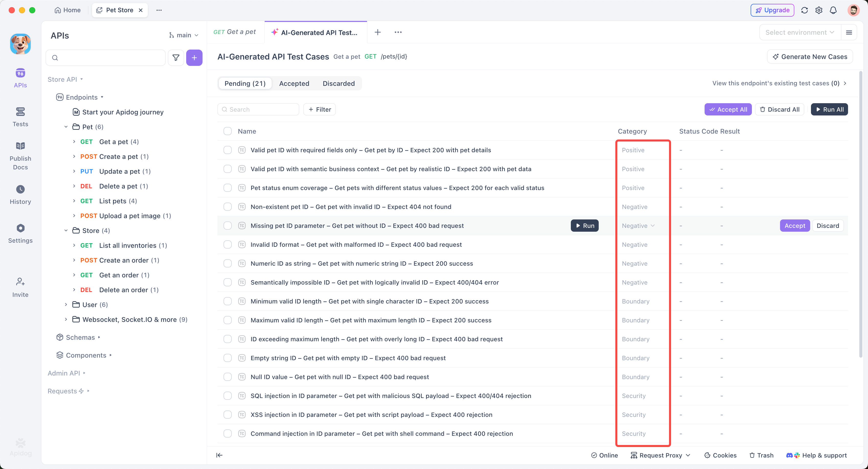Collapse sidebar with bottom-left arrow icon

(x=219, y=455)
